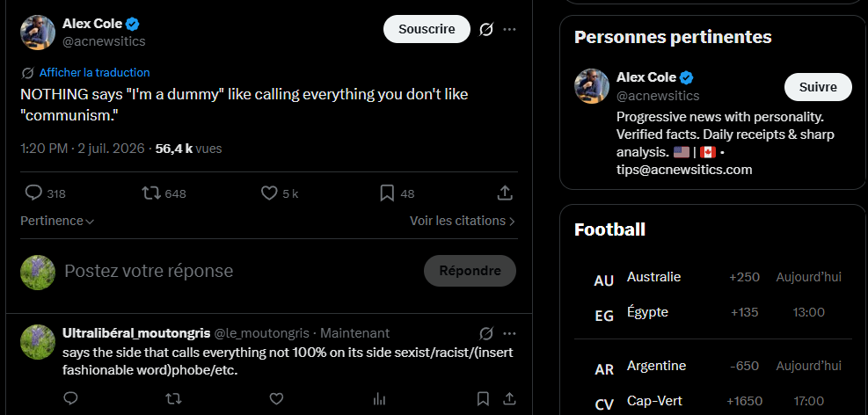Screen dimensions: 868x415
Task: Share Alex Cole's post via upload icon
Action: (x=504, y=193)
